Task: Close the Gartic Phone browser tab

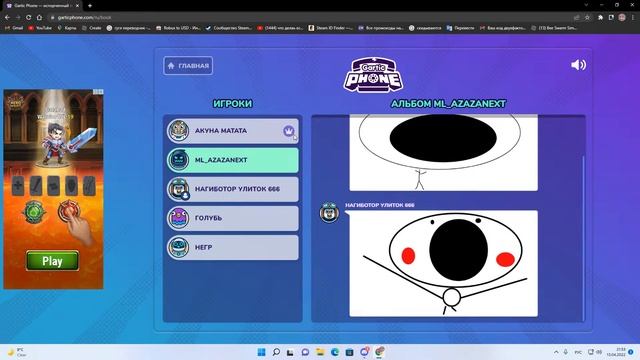Action: (x=77, y=6)
